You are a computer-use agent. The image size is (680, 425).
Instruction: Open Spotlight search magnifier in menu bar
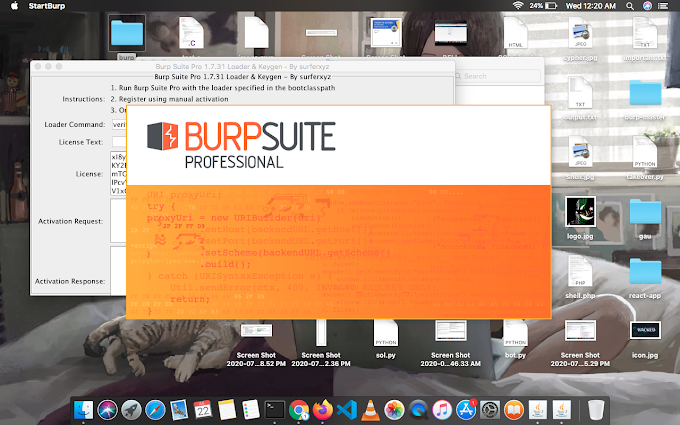click(x=630, y=6)
